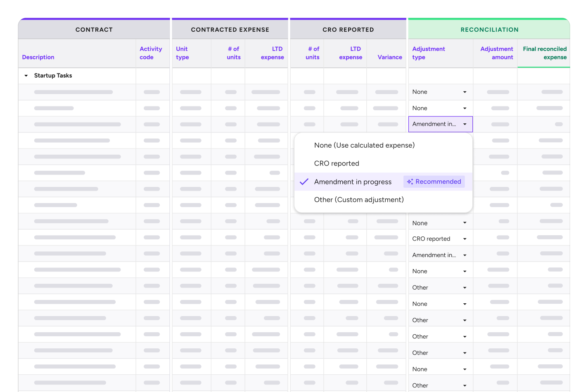The height and width of the screenshot is (392, 588).
Task: Click the sparkle Recommended badge
Action: [434, 182]
